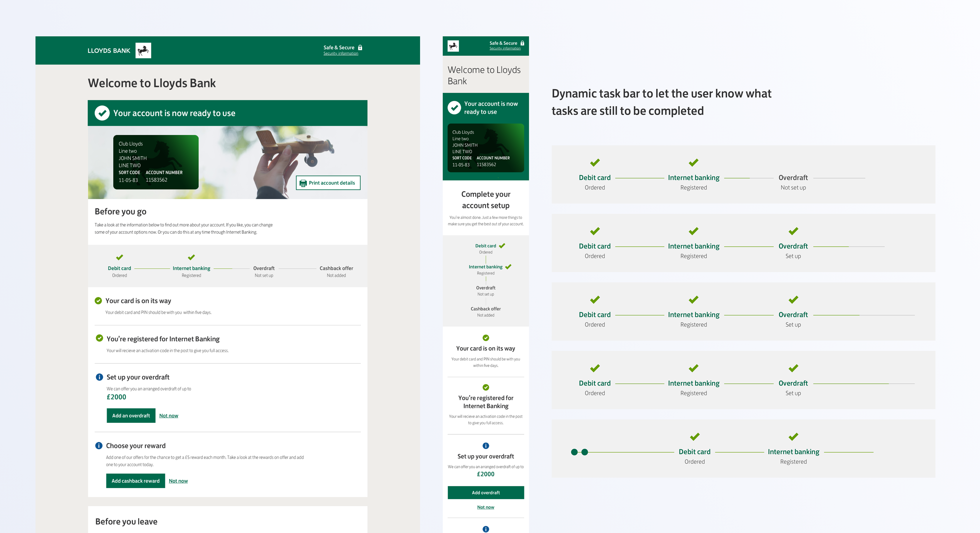980x533 pixels.
Task: Click green tick above desktop Debit card step
Action: coord(119,257)
